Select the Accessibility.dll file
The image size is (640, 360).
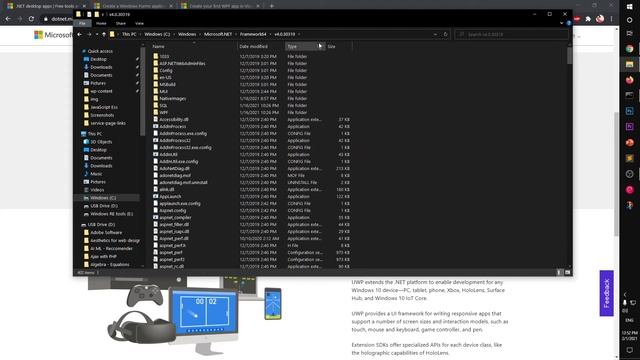click(x=174, y=119)
